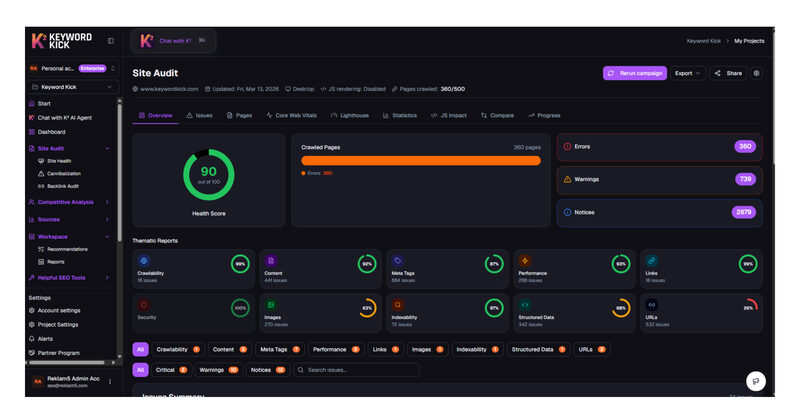800x417 pixels.
Task: Click the URLs 26% score ring
Action: [748, 308]
